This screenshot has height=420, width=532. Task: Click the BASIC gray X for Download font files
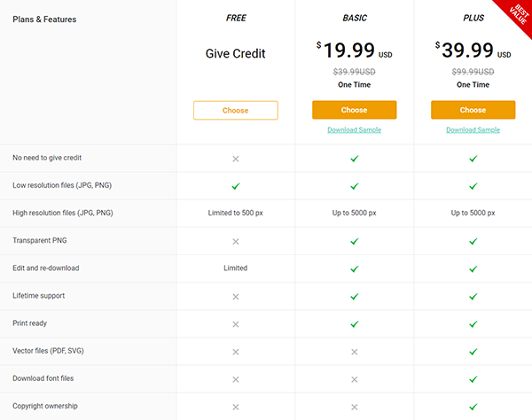click(354, 379)
